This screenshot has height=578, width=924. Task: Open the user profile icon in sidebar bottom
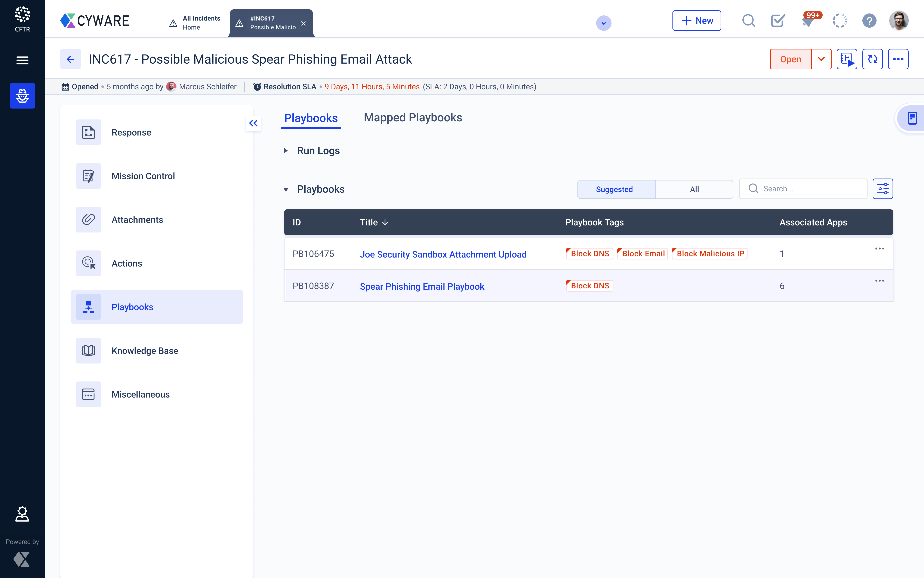point(22,514)
